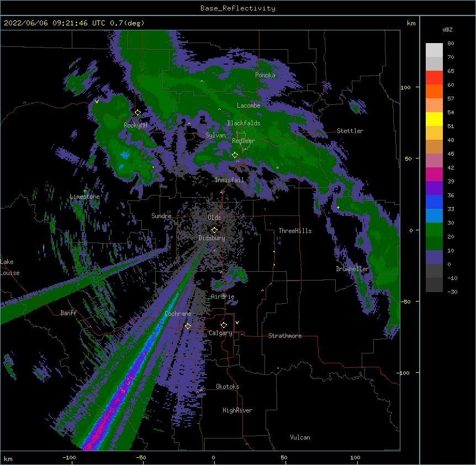Click the RedDeer town label
Viewport: 476px width, 465px height.
(x=244, y=141)
